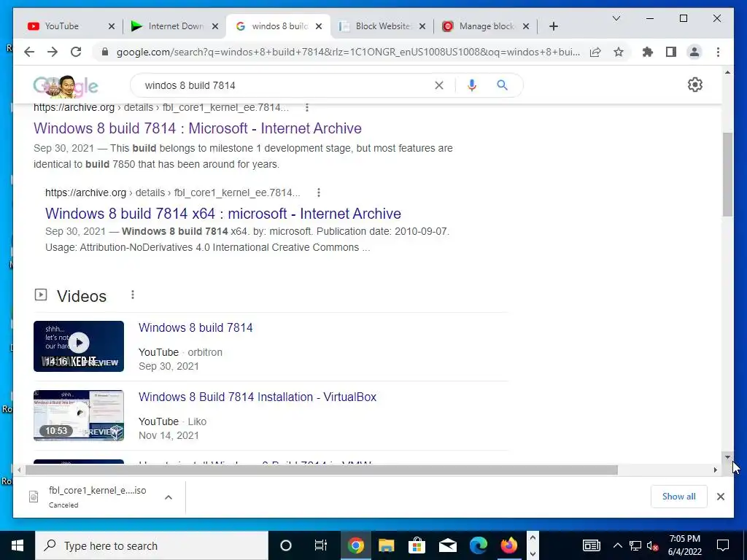
Task: Click the taskbar search box
Action: point(152,545)
